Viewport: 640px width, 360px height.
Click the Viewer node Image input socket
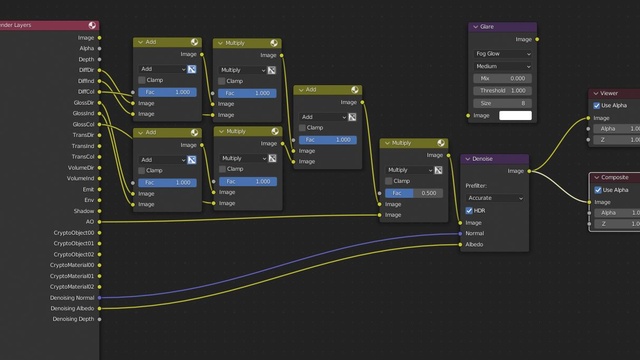coord(588,118)
